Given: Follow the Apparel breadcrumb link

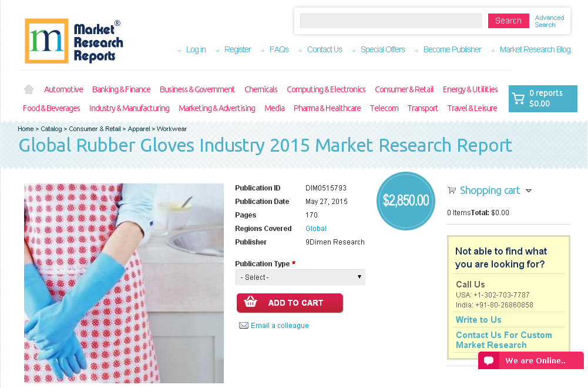Looking at the screenshot, I should tap(139, 129).
